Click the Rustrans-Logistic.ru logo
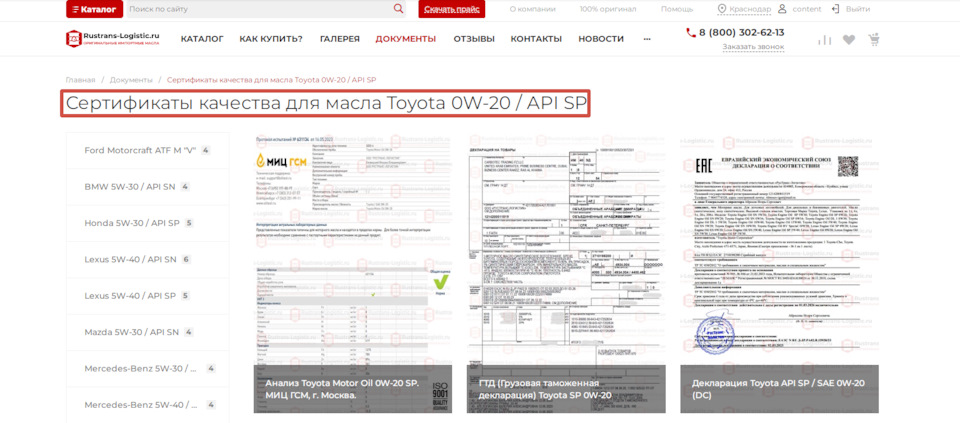 (x=113, y=39)
